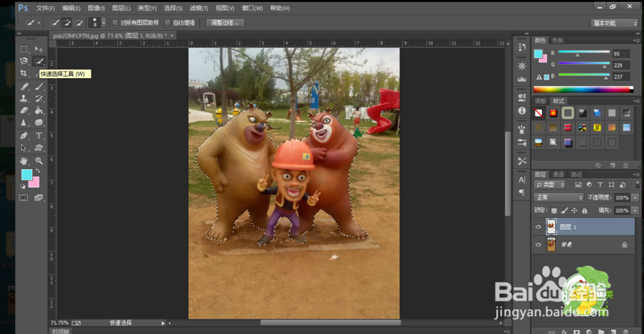Click the 调整边缘 button
The image size is (644, 334).
coord(225,23)
